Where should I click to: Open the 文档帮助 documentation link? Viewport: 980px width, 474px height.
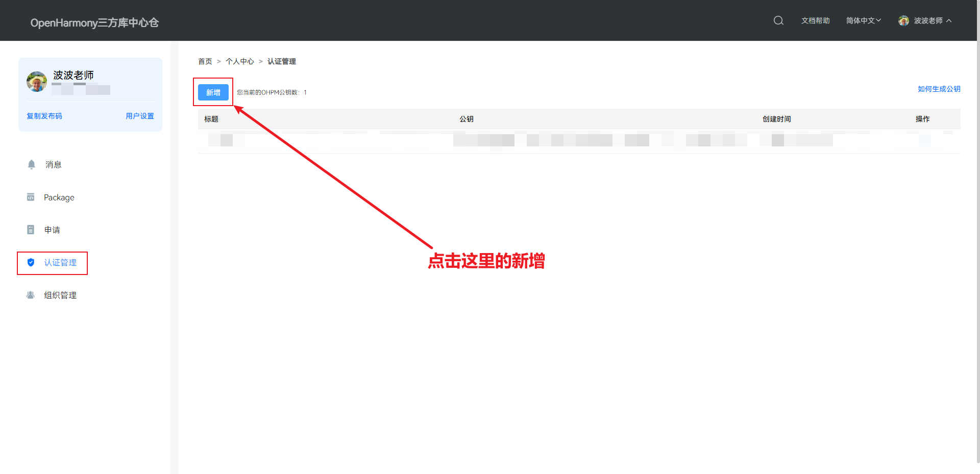(x=815, y=20)
